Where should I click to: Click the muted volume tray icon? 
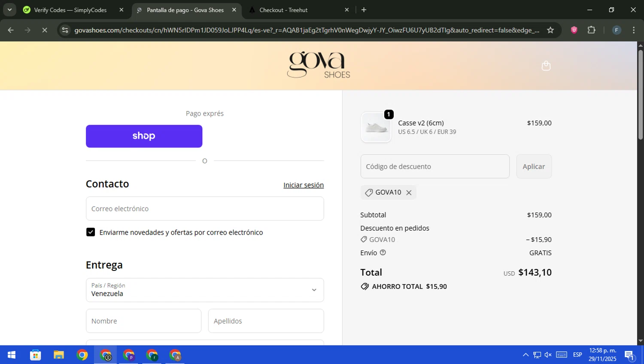tap(548, 355)
